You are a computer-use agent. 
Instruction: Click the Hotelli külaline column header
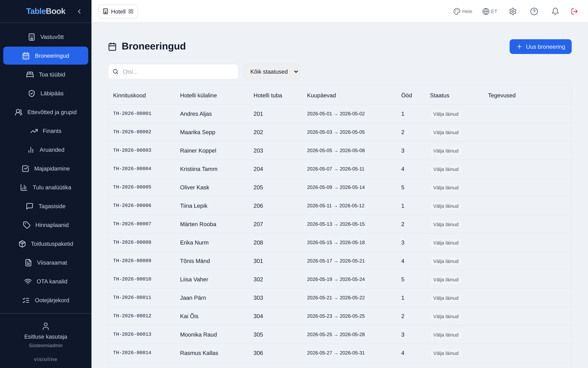tap(198, 95)
